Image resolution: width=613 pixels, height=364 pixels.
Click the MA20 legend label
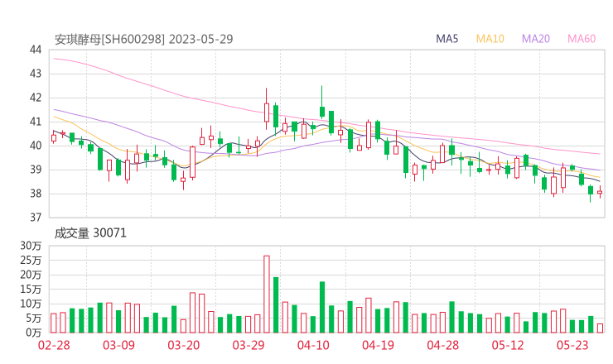tap(536, 39)
